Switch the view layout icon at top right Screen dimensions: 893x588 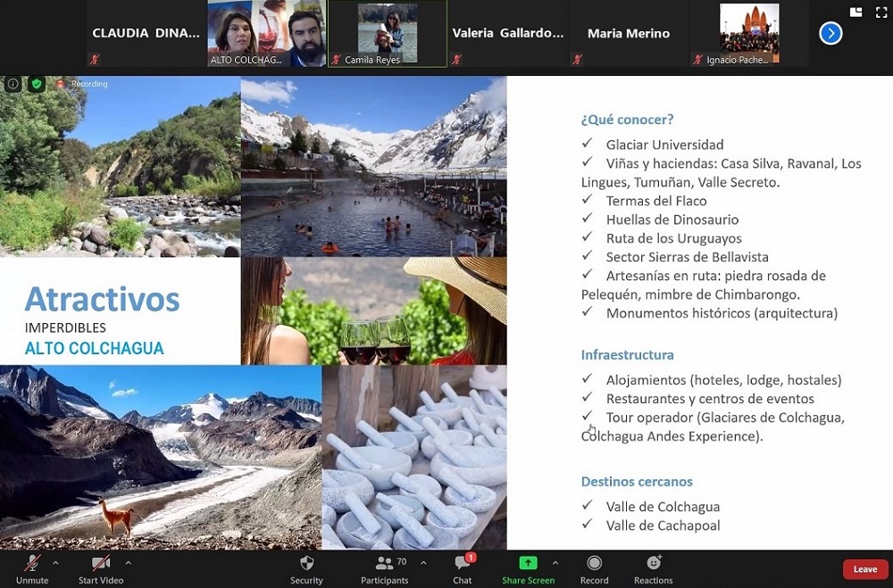click(855, 12)
